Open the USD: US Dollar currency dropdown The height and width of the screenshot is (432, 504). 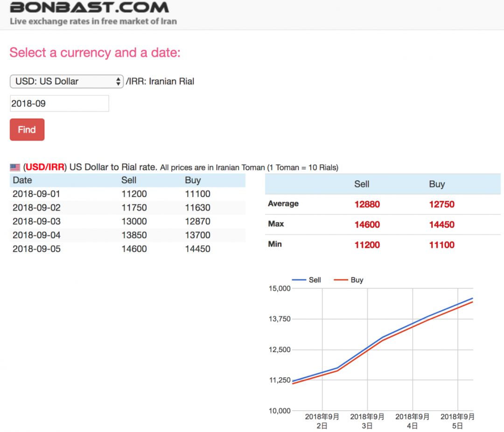point(67,81)
